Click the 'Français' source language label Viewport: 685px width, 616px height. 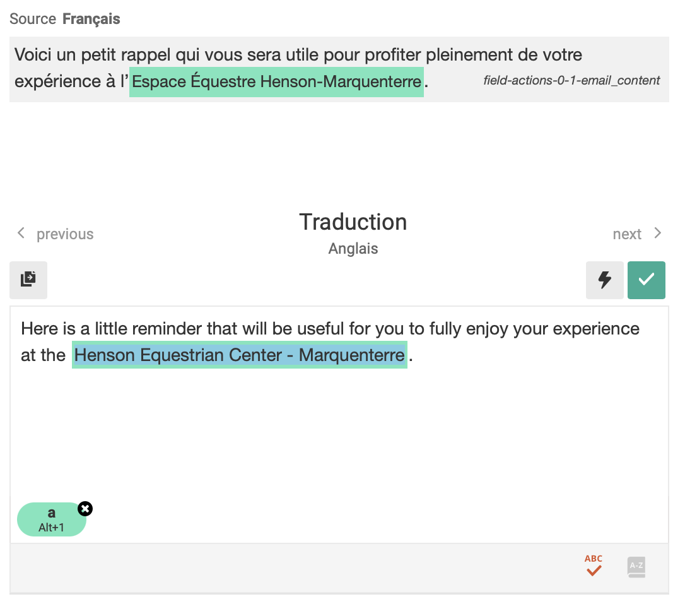click(91, 19)
